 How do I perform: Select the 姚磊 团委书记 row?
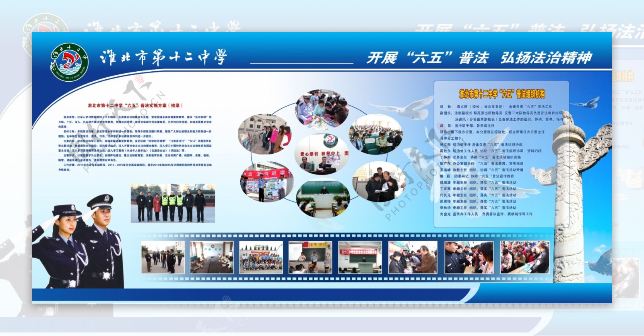pyautogui.click(x=477, y=176)
